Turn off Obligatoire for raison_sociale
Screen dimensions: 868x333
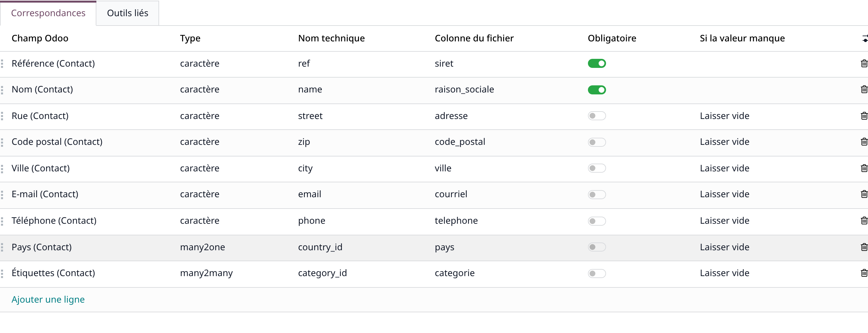[x=597, y=90]
